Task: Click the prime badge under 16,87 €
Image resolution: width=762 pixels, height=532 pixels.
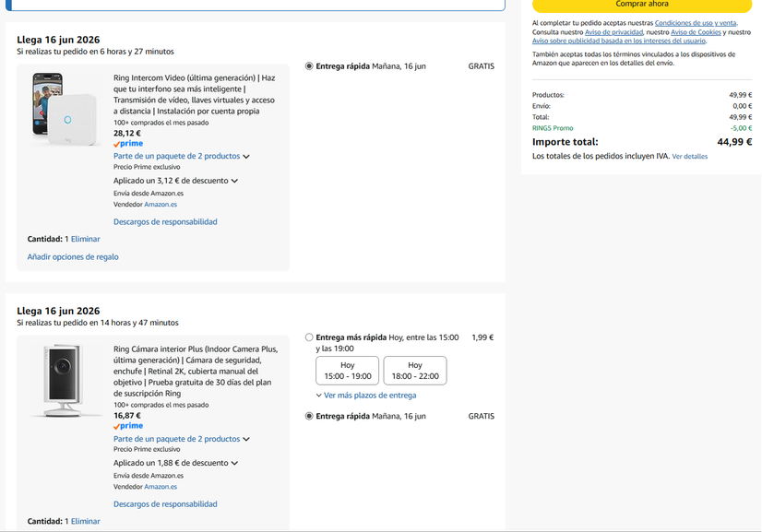Action: (x=128, y=426)
